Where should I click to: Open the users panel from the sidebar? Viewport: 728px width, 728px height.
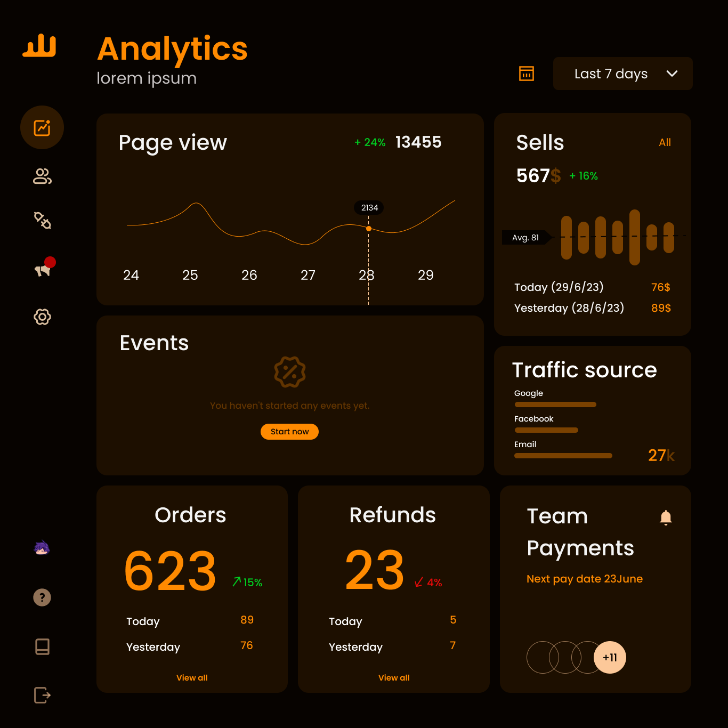(42, 176)
